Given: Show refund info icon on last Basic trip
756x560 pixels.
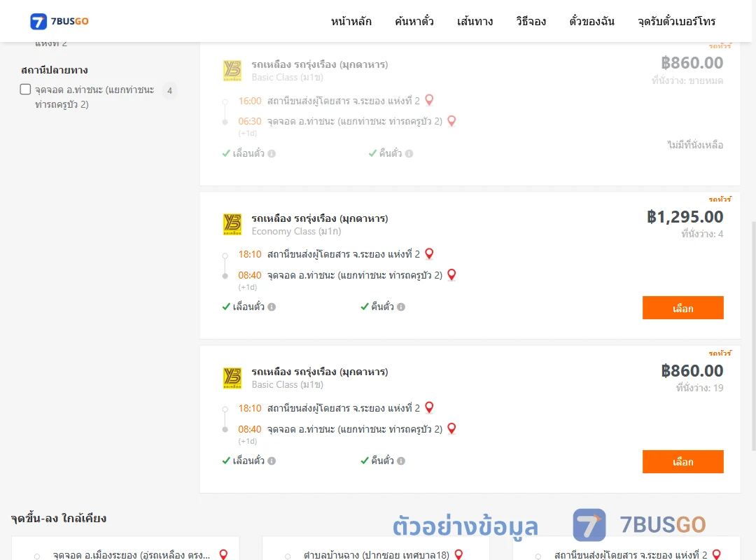Looking at the screenshot, I should [401, 461].
